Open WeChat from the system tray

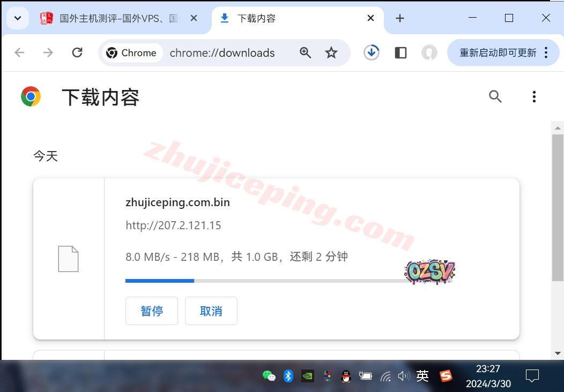click(269, 376)
